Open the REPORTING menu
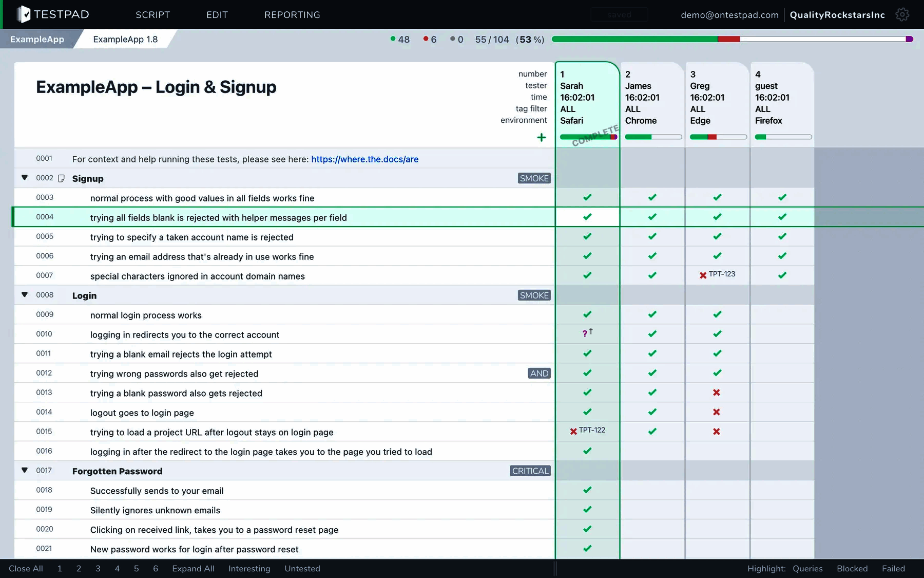924x578 pixels. point(292,14)
